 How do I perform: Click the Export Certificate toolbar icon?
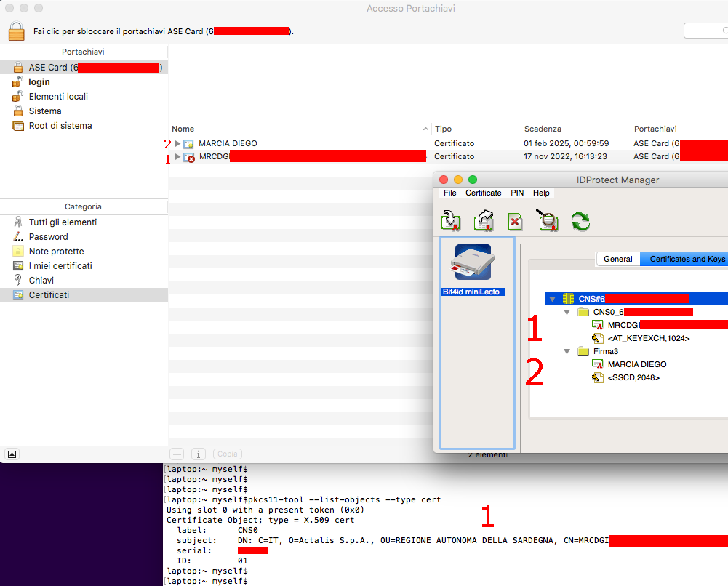click(484, 222)
